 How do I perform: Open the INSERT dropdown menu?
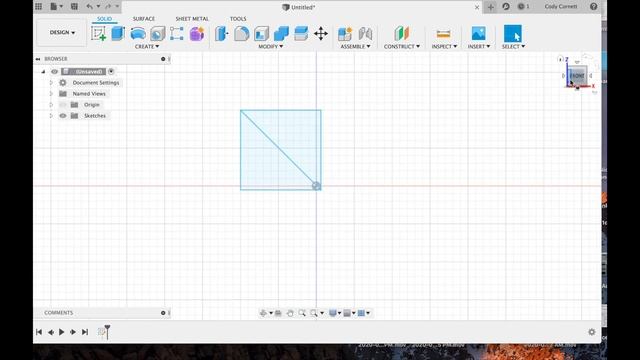pos(479,47)
